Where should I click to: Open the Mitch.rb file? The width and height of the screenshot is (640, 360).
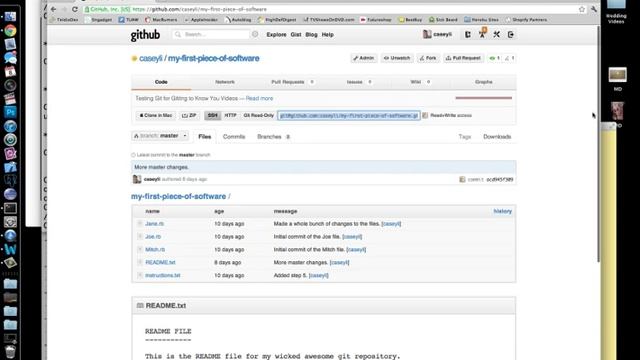click(155, 249)
